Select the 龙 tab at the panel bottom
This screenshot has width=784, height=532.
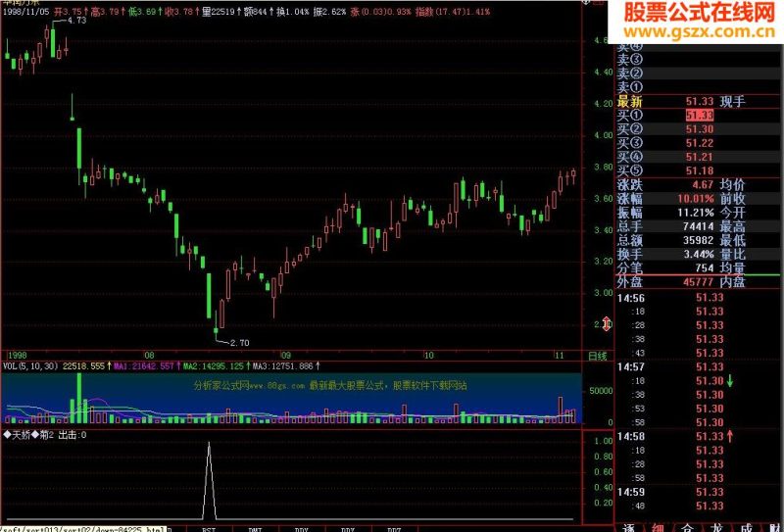[x=716, y=527]
